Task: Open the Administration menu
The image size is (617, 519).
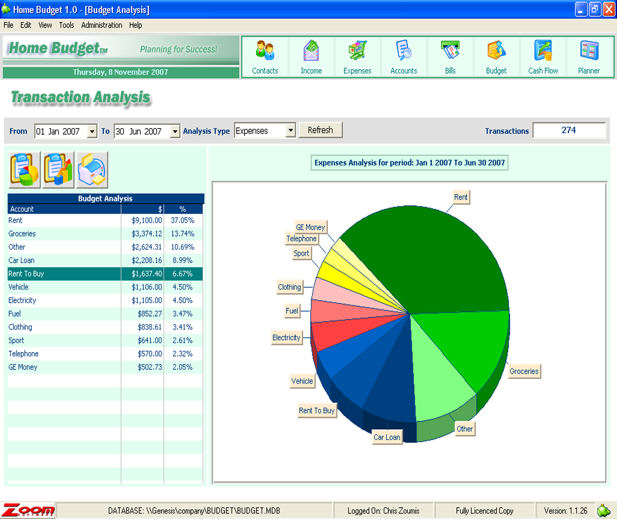Action: tap(102, 25)
